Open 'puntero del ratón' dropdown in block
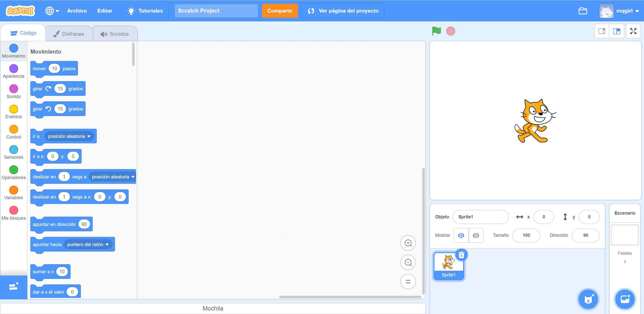The width and height of the screenshot is (644, 314). 107,245
